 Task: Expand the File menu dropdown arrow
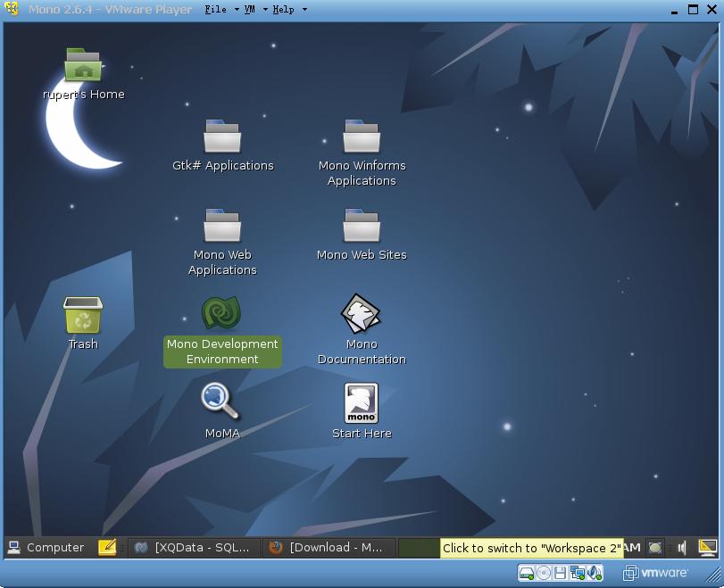coord(237,9)
